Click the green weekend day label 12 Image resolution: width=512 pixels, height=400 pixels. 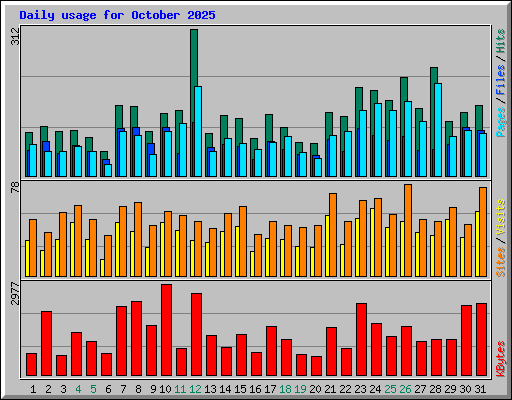click(195, 389)
